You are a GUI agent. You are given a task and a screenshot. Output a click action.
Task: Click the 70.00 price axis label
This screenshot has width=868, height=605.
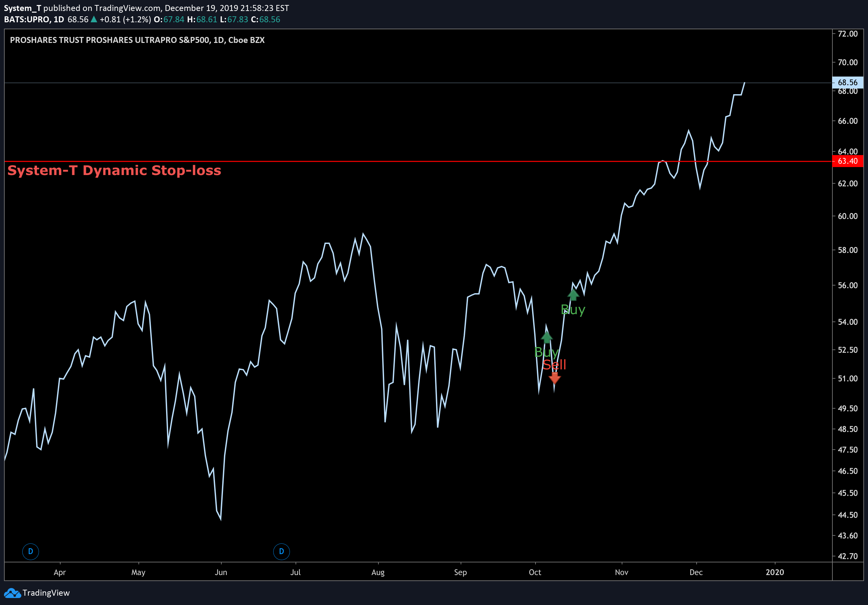[x=848, y=62]
